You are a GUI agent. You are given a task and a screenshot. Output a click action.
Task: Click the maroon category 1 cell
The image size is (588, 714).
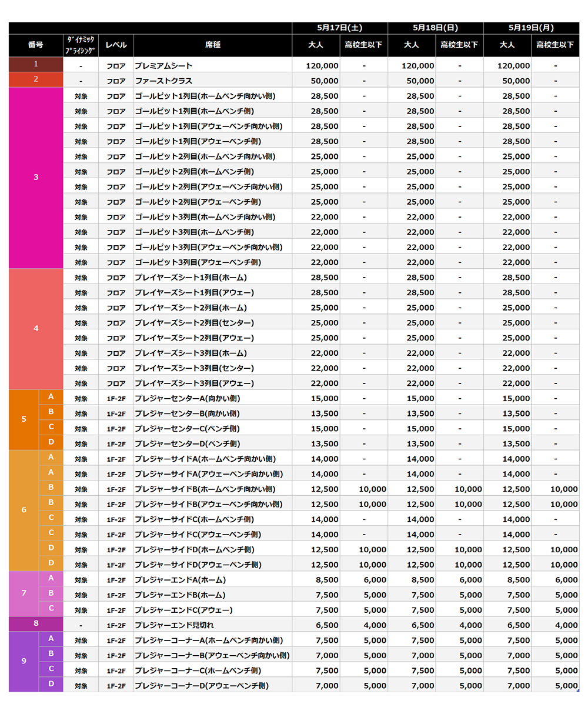pos(35,65)
